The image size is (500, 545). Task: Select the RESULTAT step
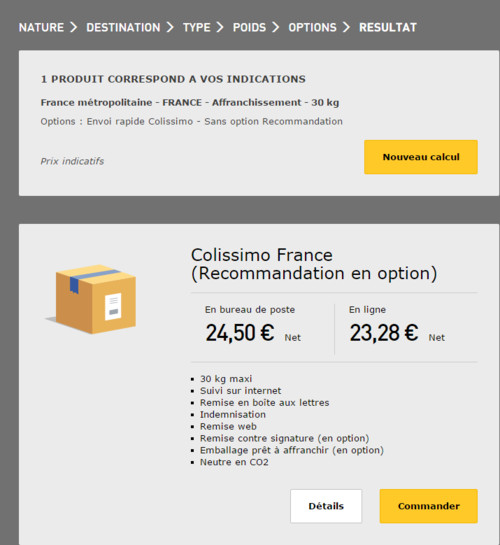coord(388,27)
